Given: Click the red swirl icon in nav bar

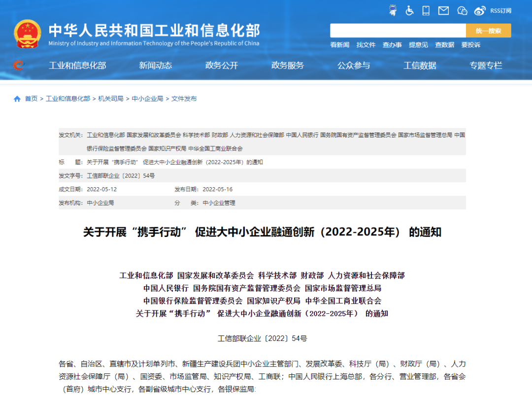Looking at the screenshot, I should pyautogui.click(x=19, y=65).
